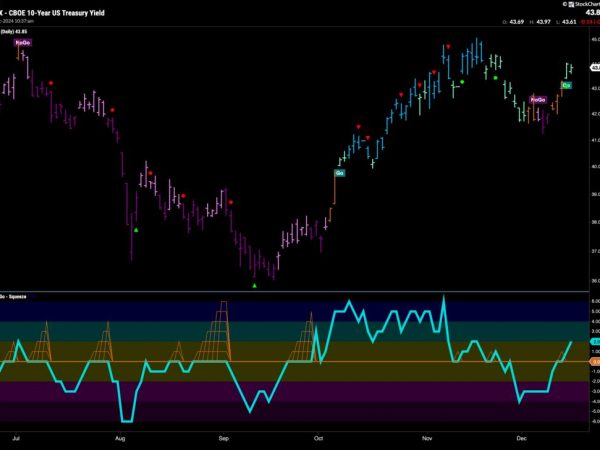The image size is (600, 450).
Task: Click the red dot marker just before August
Action: click(x=112, y=110)
